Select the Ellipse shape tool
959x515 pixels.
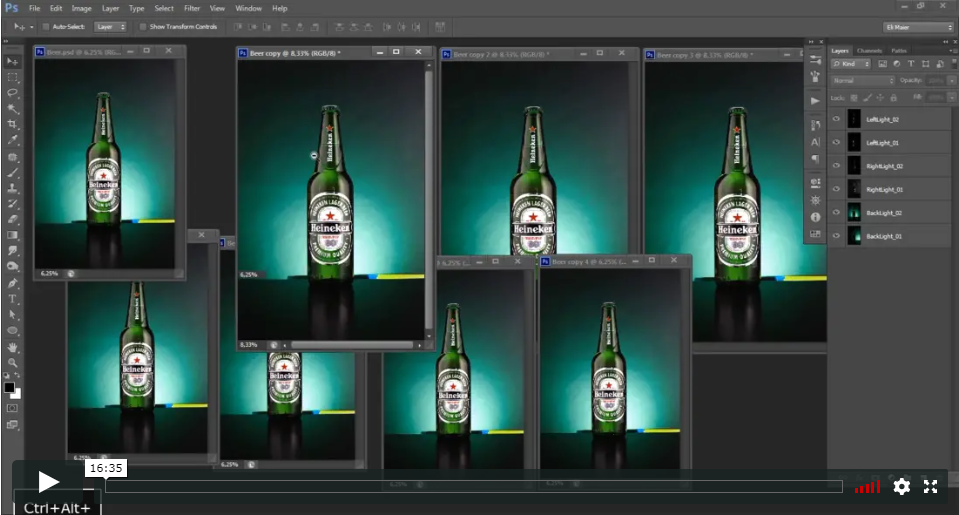12,330
